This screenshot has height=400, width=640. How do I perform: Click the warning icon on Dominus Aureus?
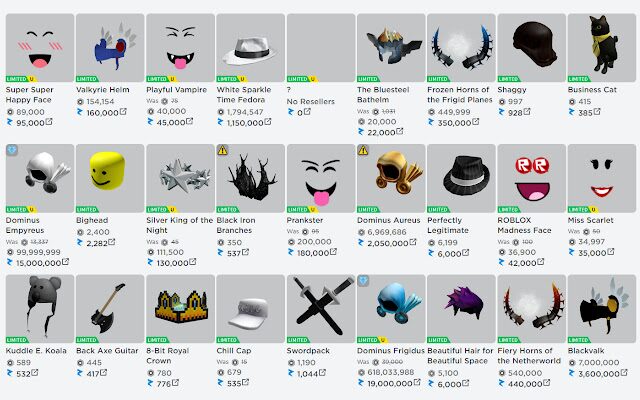(363, 150)
